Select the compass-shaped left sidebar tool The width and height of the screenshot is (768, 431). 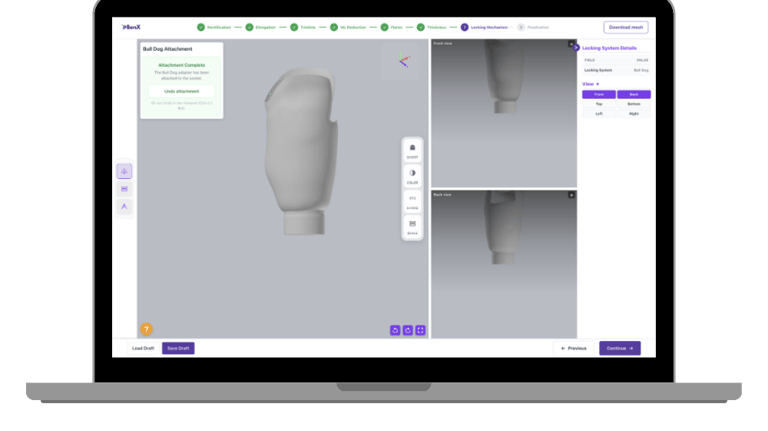pyautogui.click(x=124, y=207)
